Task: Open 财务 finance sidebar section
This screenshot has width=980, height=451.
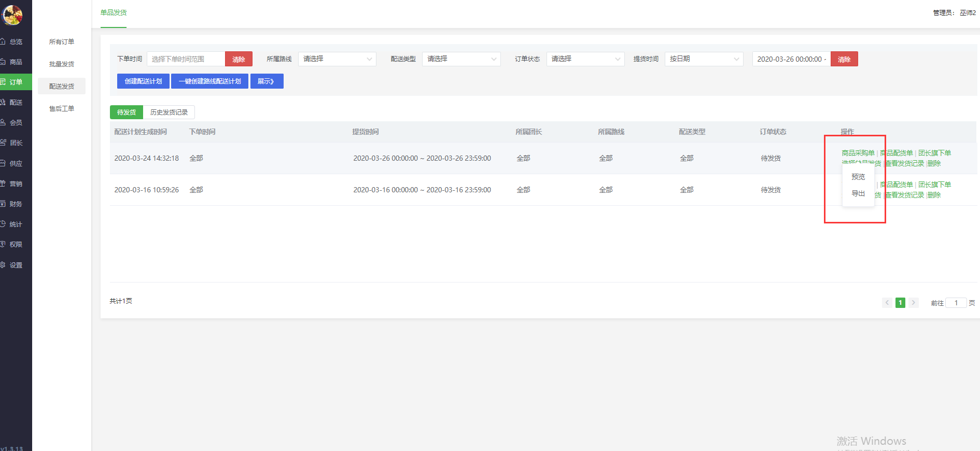Action: (16, 204)
